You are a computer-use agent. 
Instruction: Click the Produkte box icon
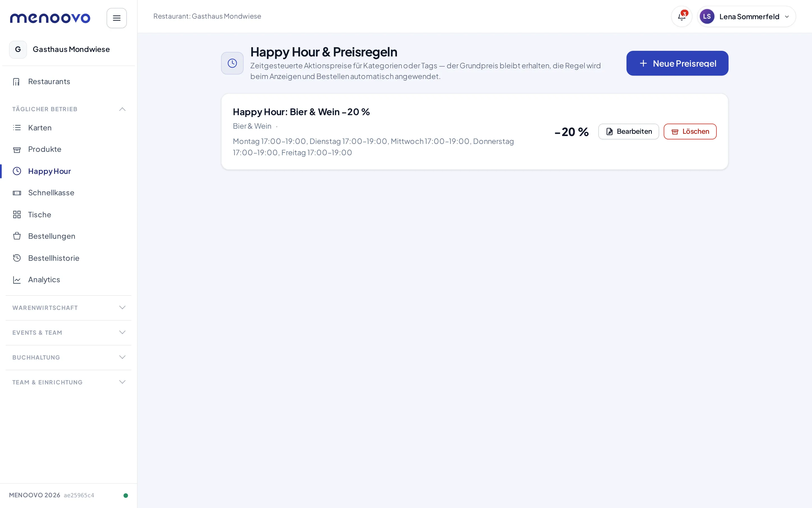click(x=17, y=150)
